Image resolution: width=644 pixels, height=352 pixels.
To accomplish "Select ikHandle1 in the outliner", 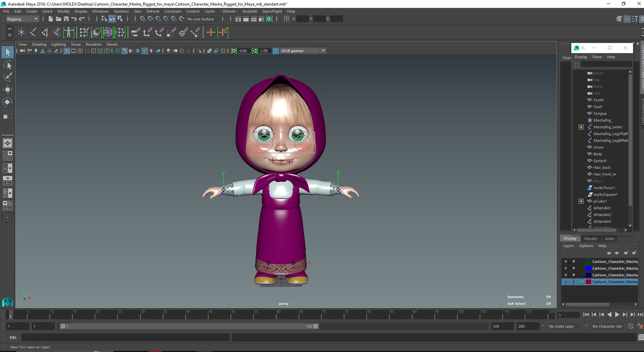I will pyautogui.click(x=602, y=208).
